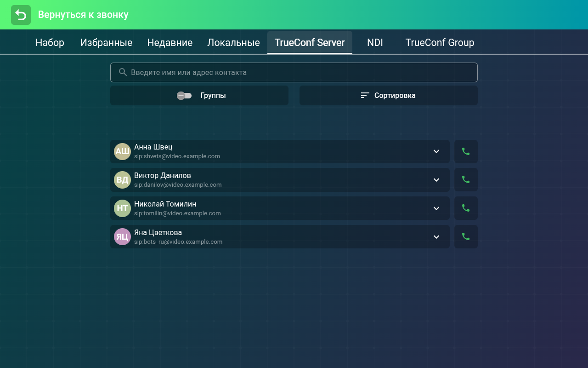
Task: Open the TrueConf Group tab
Action: click(440, 43)
